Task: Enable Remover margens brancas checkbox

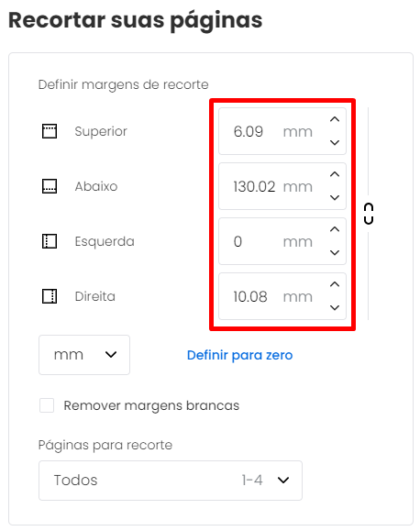Action: click(x=47, y=405)
